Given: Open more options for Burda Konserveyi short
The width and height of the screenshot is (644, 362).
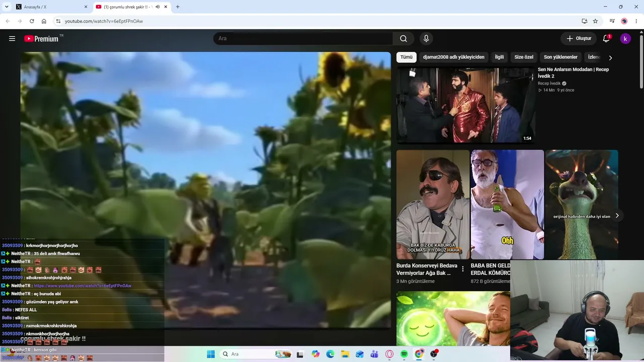Looking at the screenshot, I should click(463, 269).
